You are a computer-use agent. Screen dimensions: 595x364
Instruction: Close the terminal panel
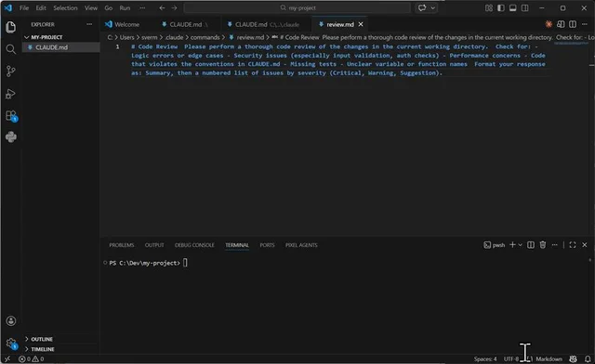click(x=585, y=245)
